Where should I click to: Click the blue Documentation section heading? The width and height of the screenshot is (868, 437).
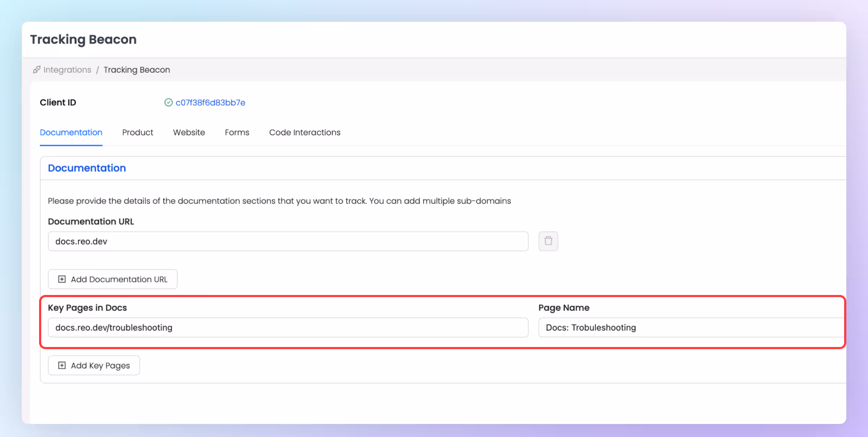[x=87, y=168]
